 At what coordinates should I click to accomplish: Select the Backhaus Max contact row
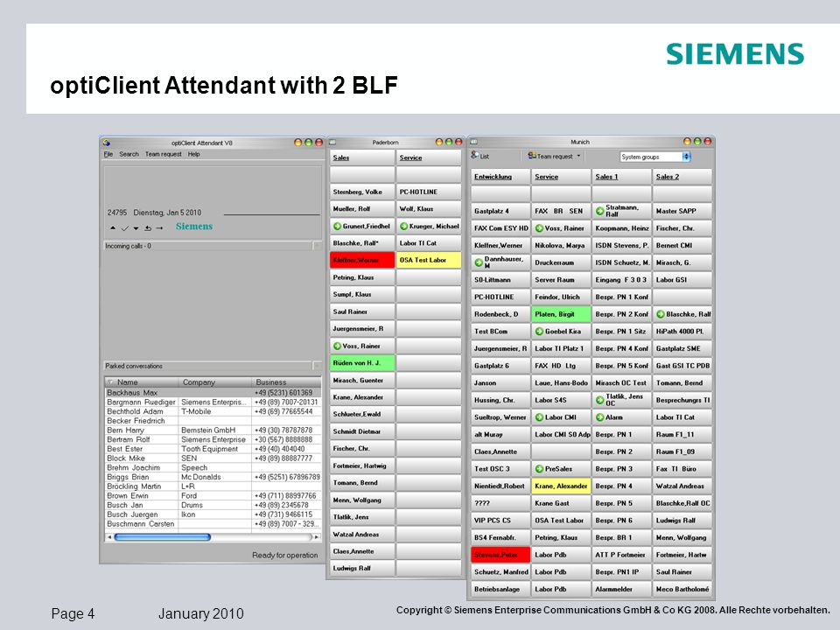click(x=213, y=393)
